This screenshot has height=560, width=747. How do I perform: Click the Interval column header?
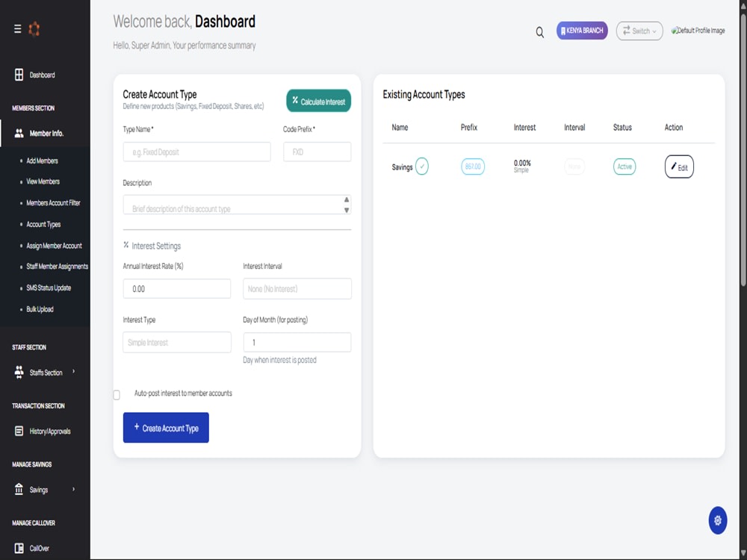(574, 127)
